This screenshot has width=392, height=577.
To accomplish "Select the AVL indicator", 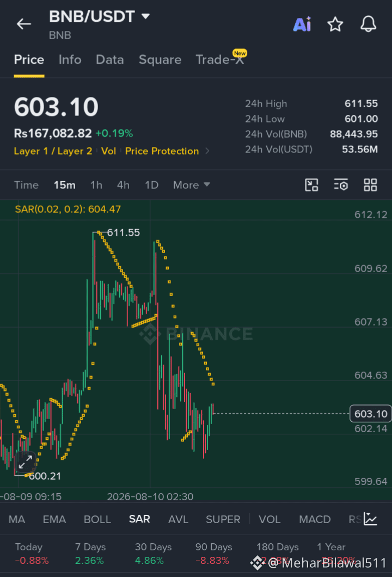I will (x=179, y=519).
